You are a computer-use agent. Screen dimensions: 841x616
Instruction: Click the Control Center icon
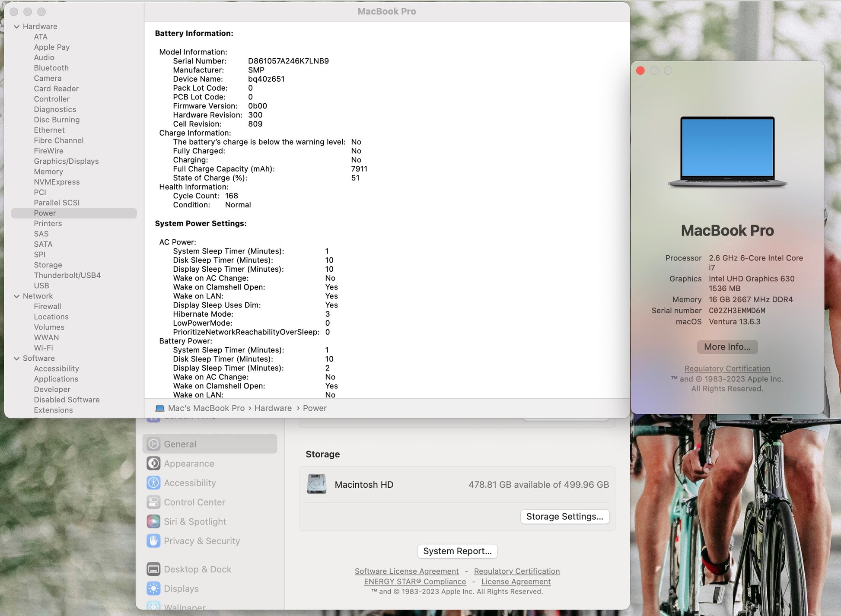coord(153,502)
